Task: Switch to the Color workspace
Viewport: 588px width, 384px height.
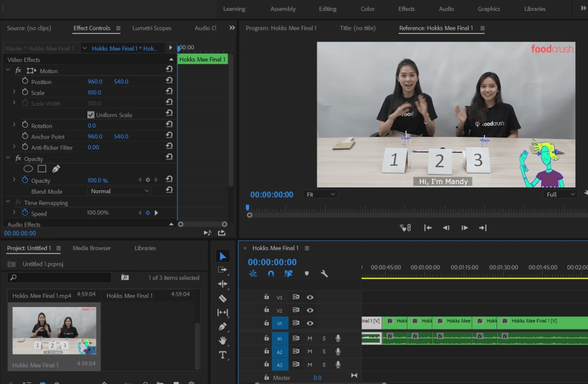Action: pos(367,9)
